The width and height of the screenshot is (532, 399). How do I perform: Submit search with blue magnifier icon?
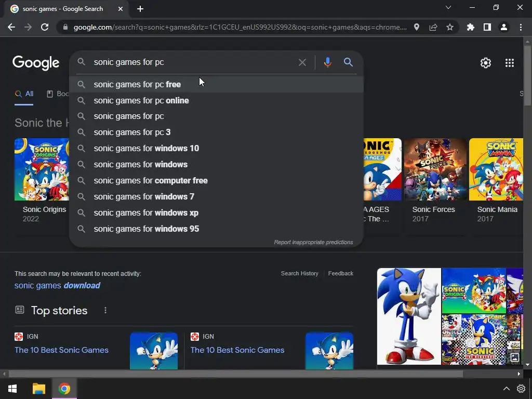348,62
